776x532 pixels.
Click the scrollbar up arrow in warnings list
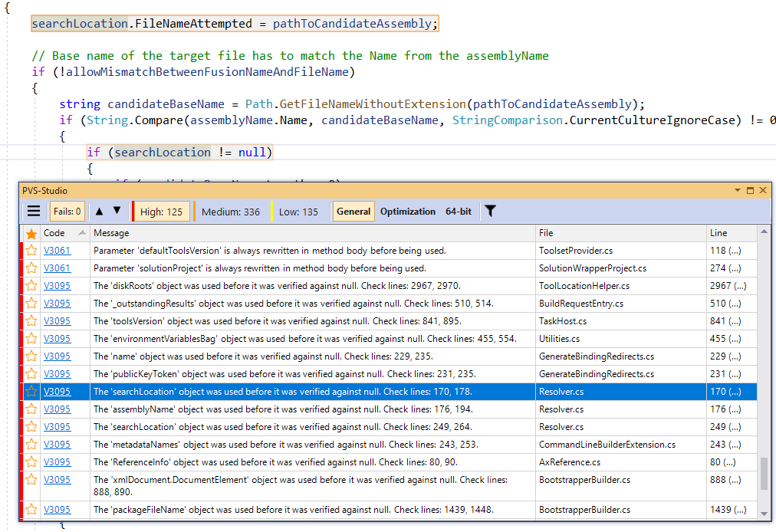pos(764,232)
